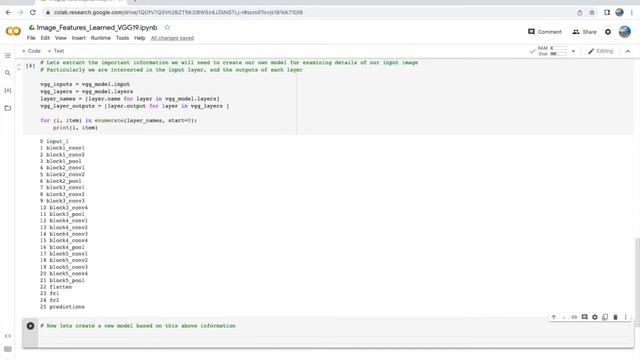Screen dimensions: 640x360
Task: Open Find and replace in sidebar
Action: pos(8,73)
